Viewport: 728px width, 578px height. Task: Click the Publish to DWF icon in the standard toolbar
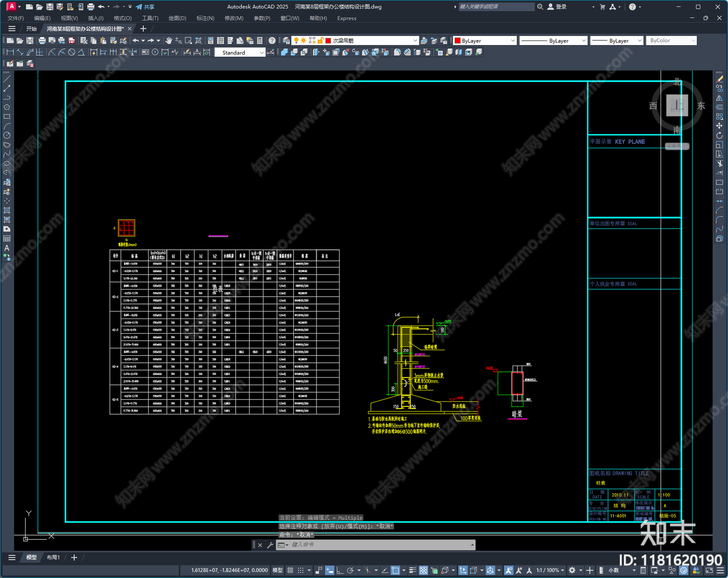tap(71, 41)
